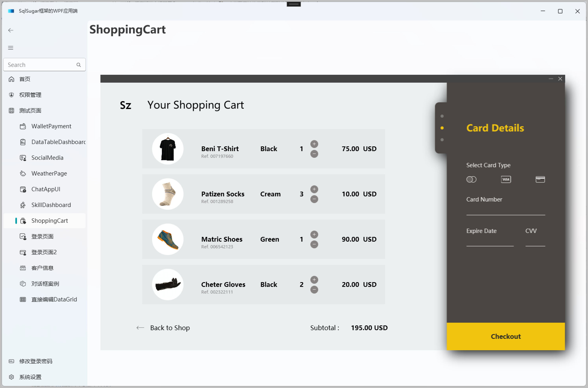The image size is (588, 388).
Task: Increase Matric Shoes quantity with plus
Action: click(314, 234)
